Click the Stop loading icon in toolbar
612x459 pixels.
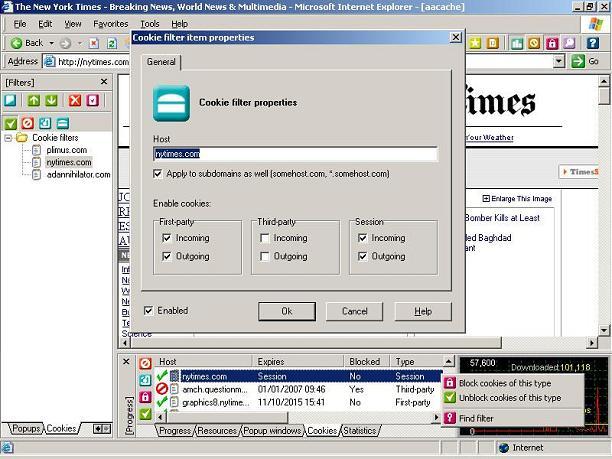coord(94,43)
